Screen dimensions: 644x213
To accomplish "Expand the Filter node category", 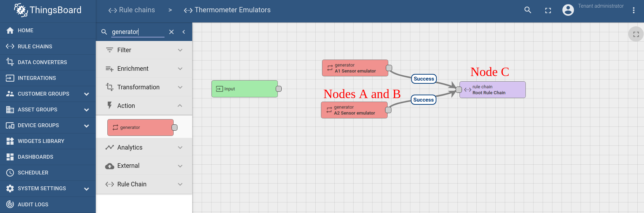I will tap(144, 50).
